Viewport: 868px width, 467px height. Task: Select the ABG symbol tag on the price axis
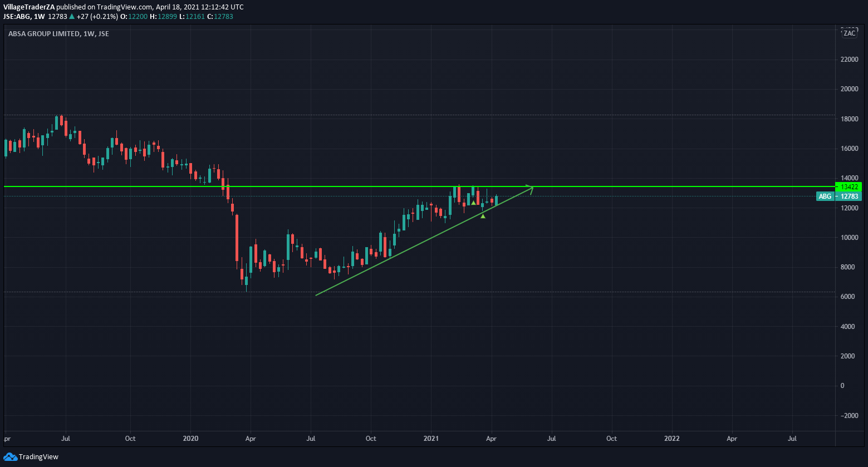click(x=825, y=196)
